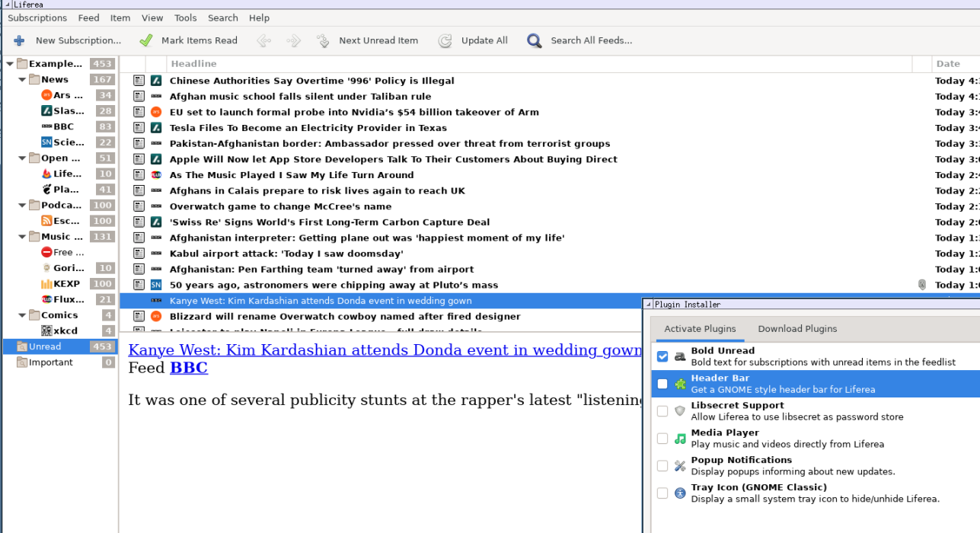Screen dimensions: 980x533
Task: Click the Next Unread Item icon
Action: [x=324, y=41]
